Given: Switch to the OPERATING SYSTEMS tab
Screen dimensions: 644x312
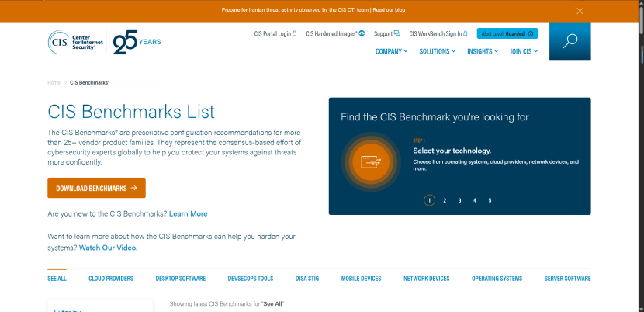Looking at the screenshot, I should pyautogui.click(x=497, y=279).
